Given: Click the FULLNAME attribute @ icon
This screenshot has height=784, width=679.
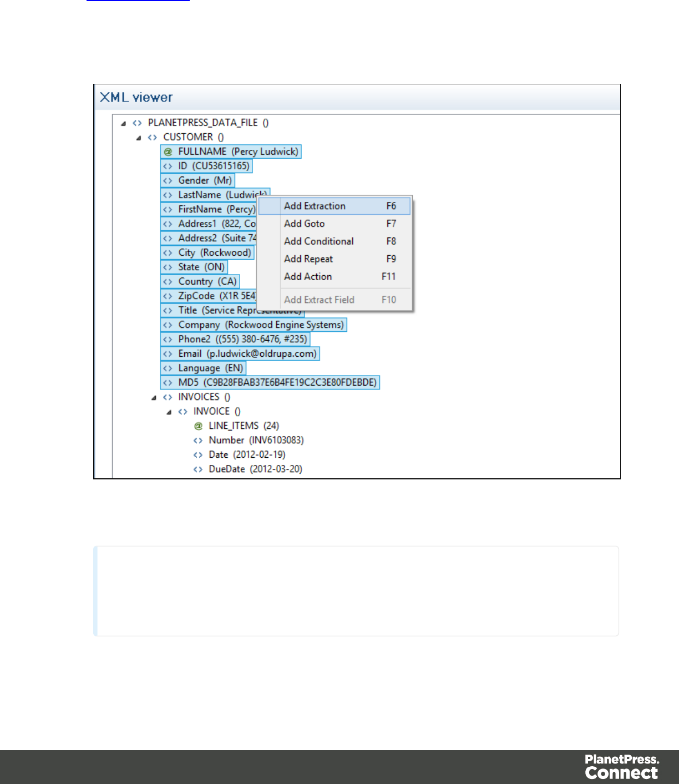Looking at the screenshot, I should [x=168, y=151].
